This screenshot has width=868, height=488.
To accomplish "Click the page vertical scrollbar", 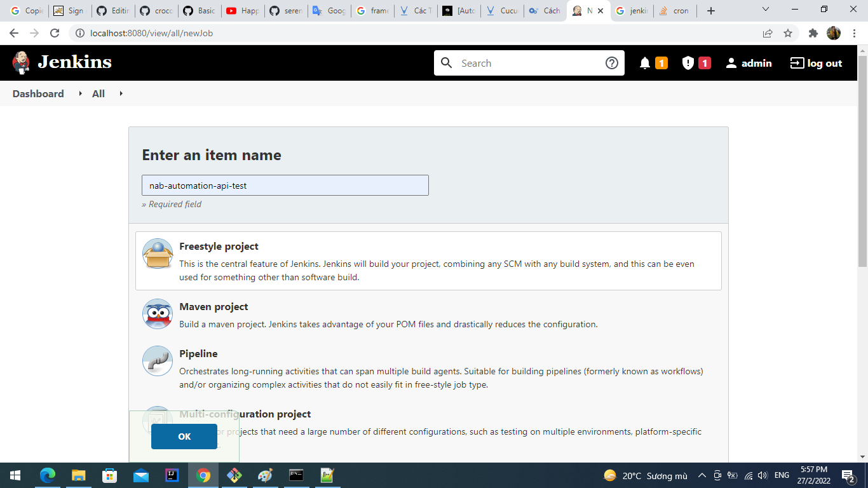I will 862,161.
